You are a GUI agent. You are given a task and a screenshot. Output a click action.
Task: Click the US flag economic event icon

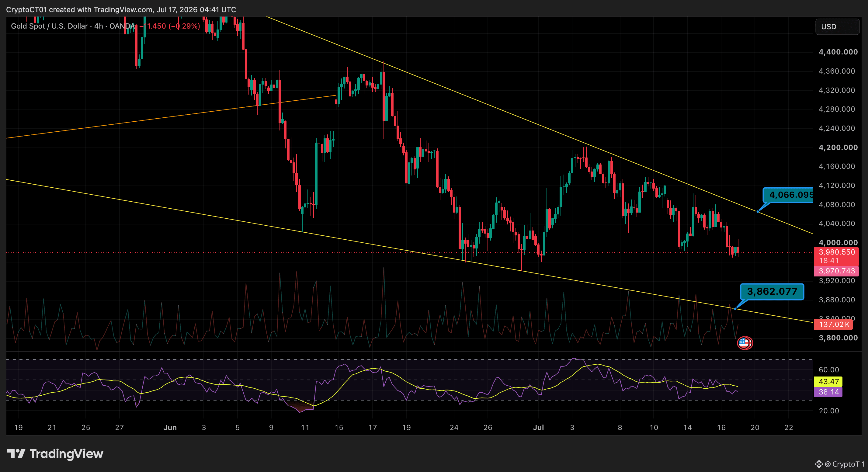[x=743, y=343]
